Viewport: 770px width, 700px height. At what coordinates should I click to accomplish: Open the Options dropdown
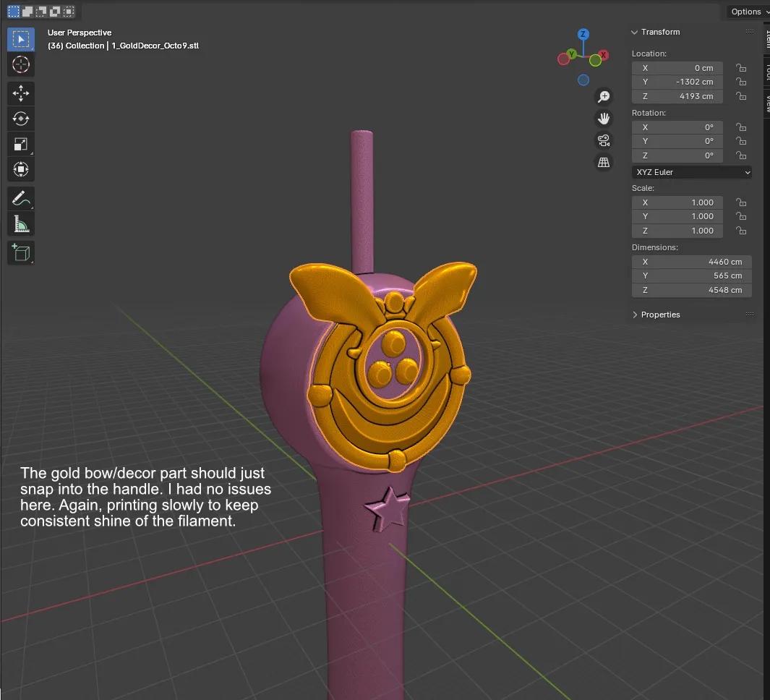[x=748, y=12]
